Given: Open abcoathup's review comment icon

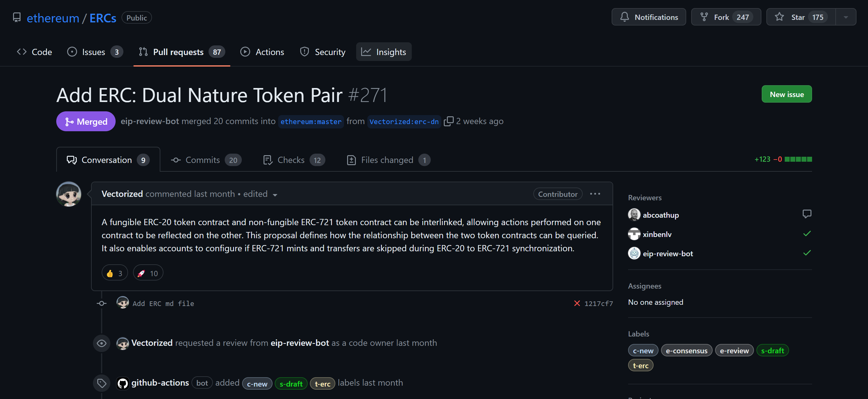Looking at the screenshot, I should click(x=807, y=214).
